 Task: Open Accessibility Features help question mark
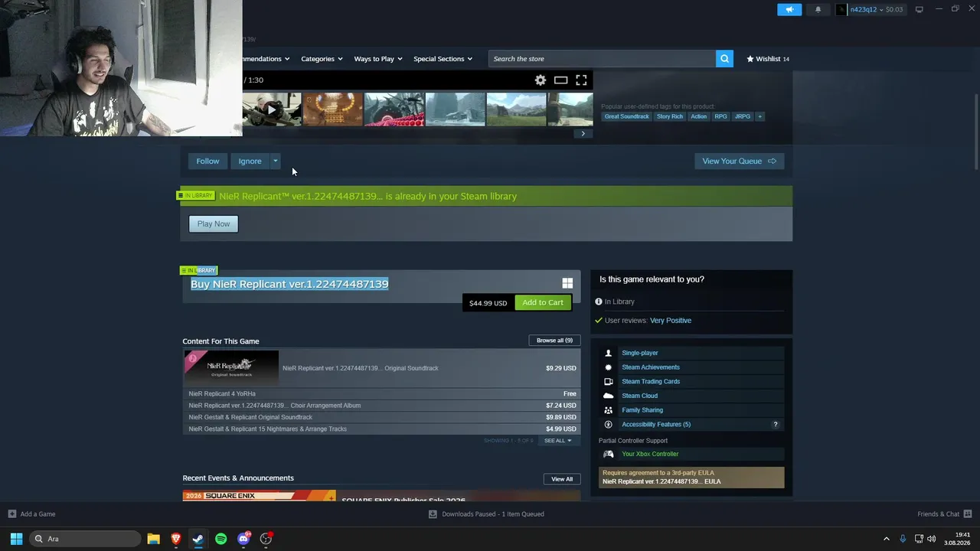775,425
